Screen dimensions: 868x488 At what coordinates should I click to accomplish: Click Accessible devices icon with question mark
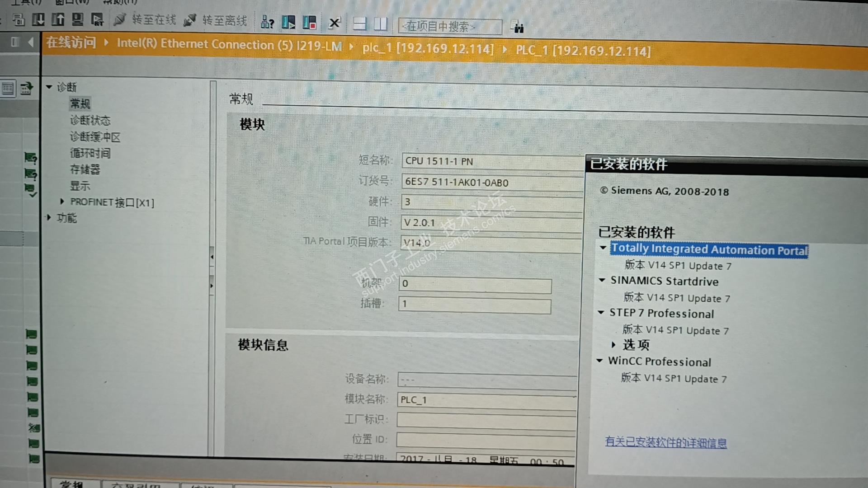267,22
